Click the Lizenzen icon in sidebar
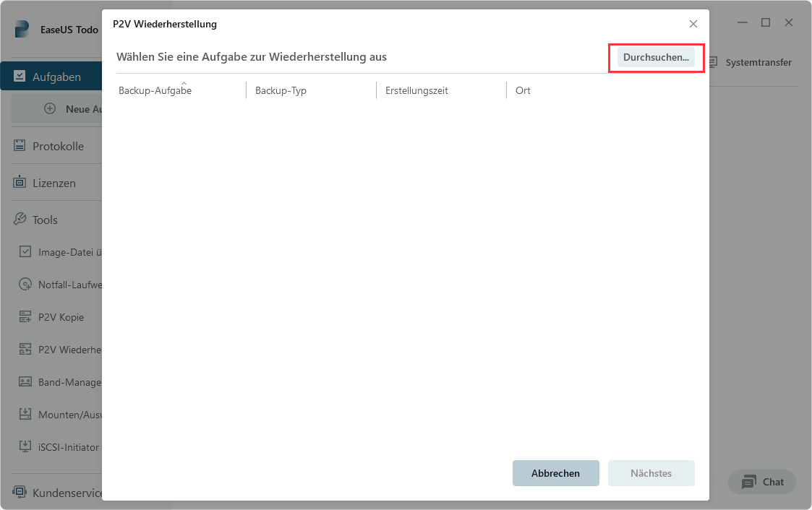The image size is (812, 510). pos(20,183)
